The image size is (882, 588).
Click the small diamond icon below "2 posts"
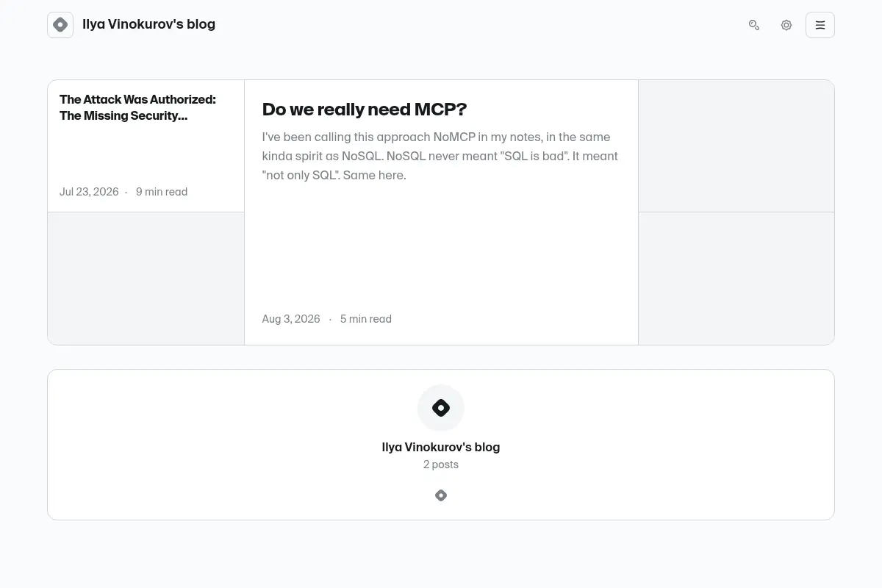[441, 495]
